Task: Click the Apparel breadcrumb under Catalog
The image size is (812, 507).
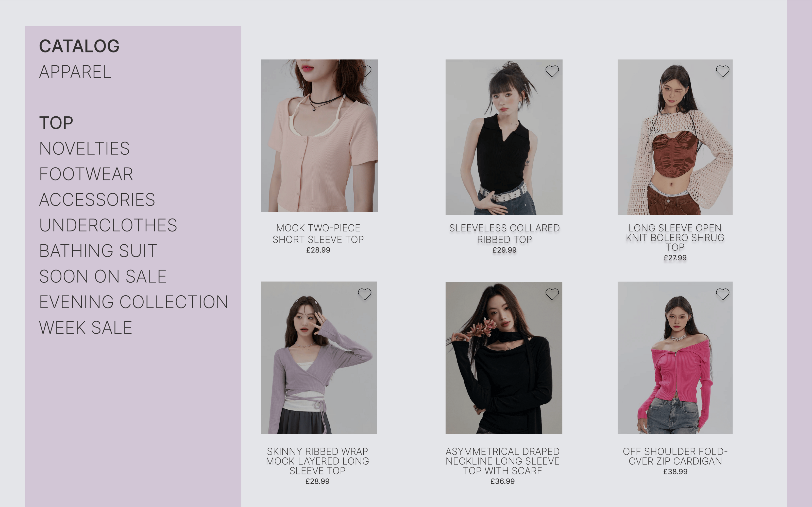Action: 75,72
